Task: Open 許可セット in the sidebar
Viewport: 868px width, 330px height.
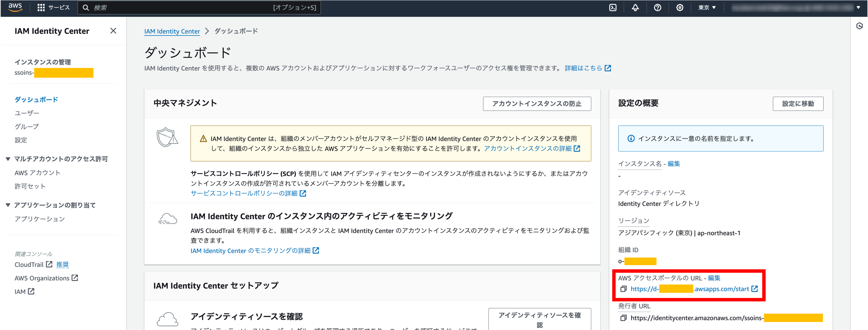Action: (x=30, y=186)
